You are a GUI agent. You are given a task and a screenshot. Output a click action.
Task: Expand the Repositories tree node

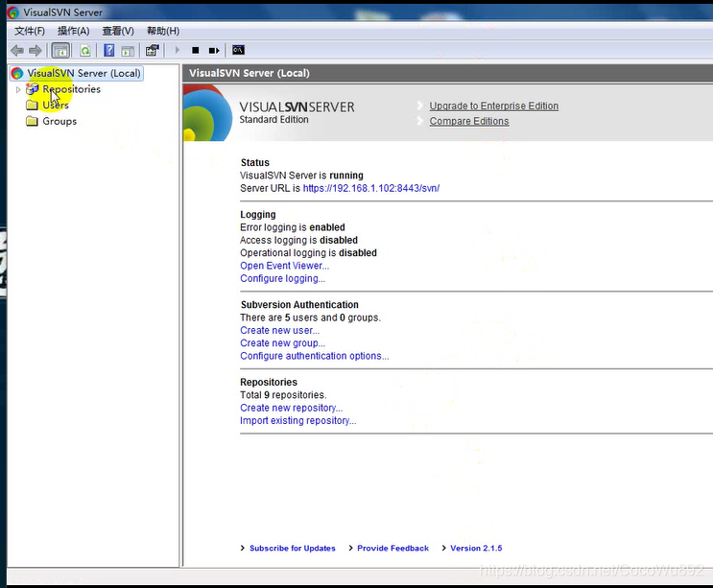(x=18, y=89)
